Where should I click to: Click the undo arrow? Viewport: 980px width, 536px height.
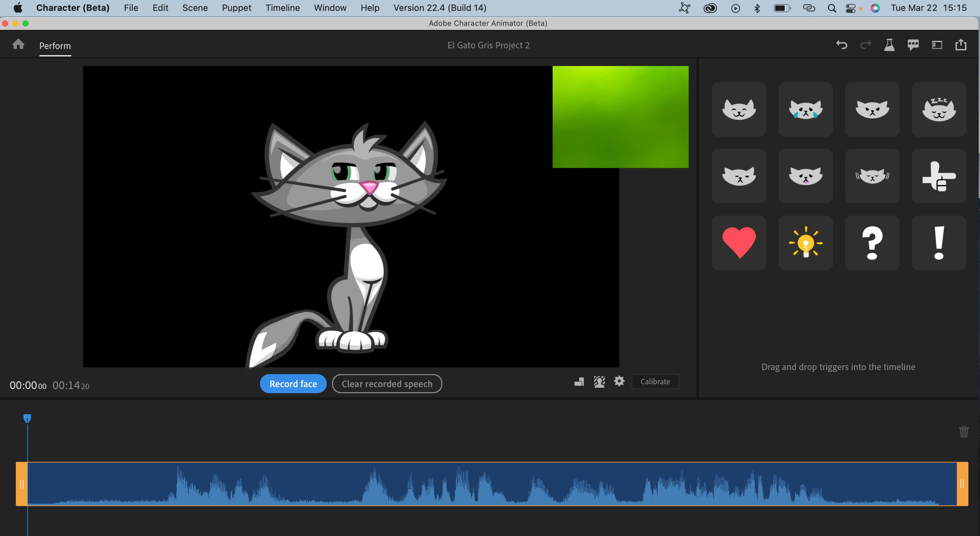point(842,45)
